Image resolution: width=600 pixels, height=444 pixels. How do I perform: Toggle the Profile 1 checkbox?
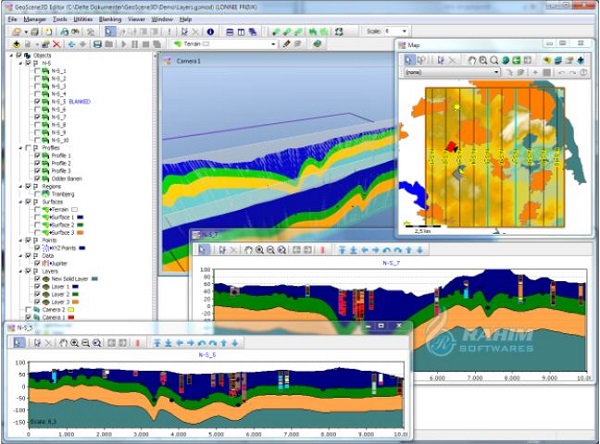(37, 156)
